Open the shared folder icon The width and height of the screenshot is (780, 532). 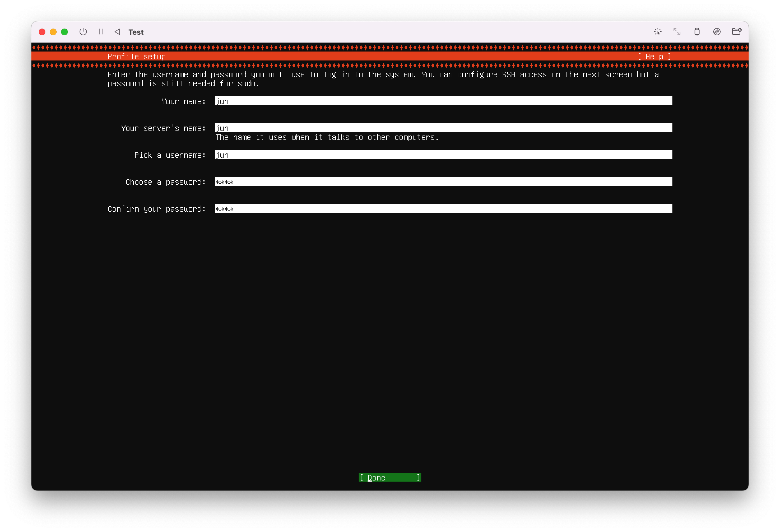click(736, 32)
